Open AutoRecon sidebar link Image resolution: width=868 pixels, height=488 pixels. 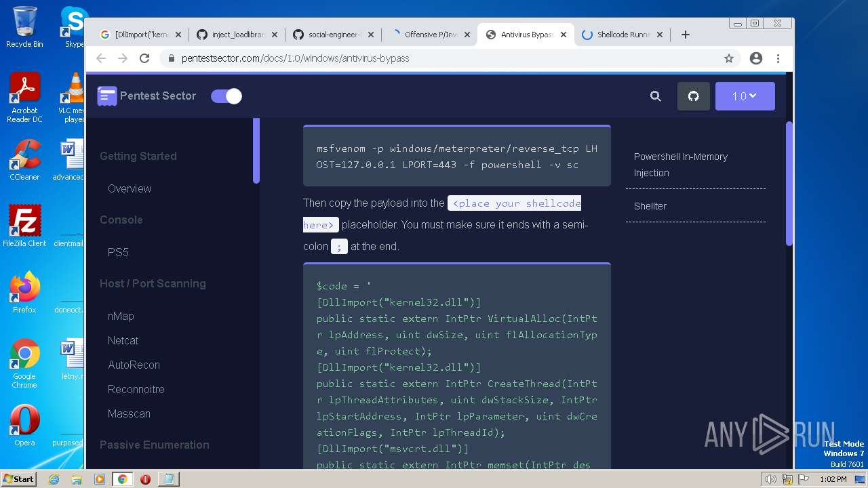point(134,365)
